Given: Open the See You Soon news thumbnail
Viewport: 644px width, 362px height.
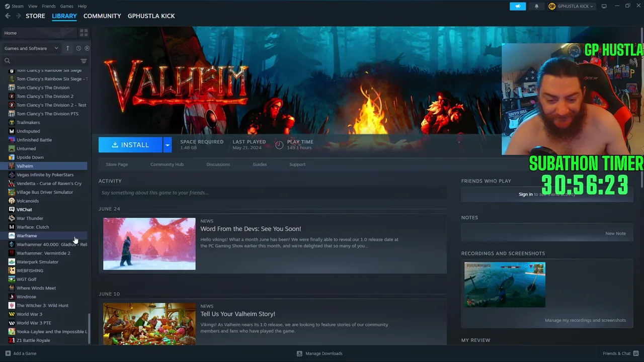Looking at the screenshot, I should pyautogui.click(x=149, y=244).
